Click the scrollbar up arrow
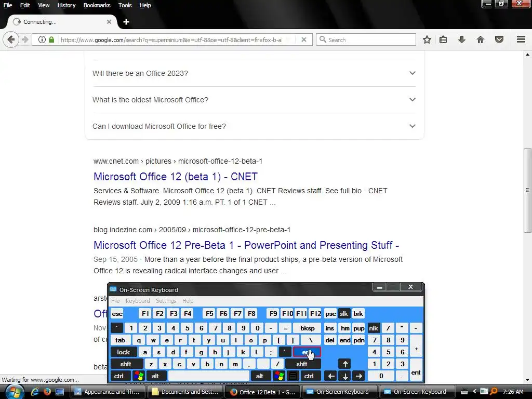The image size is (532, 399). [x=527, y=54]
